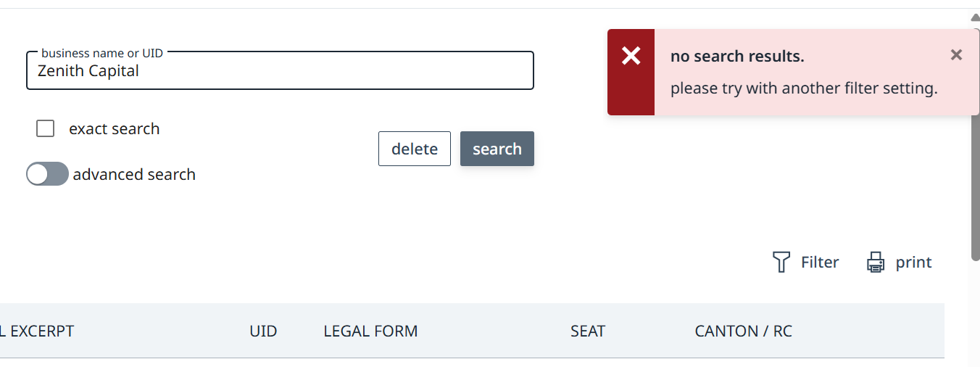Open the Filter text label
Image resolution: width=980 pixels, height=367 pixels.
pyautogui.click(x=820, y=263)
